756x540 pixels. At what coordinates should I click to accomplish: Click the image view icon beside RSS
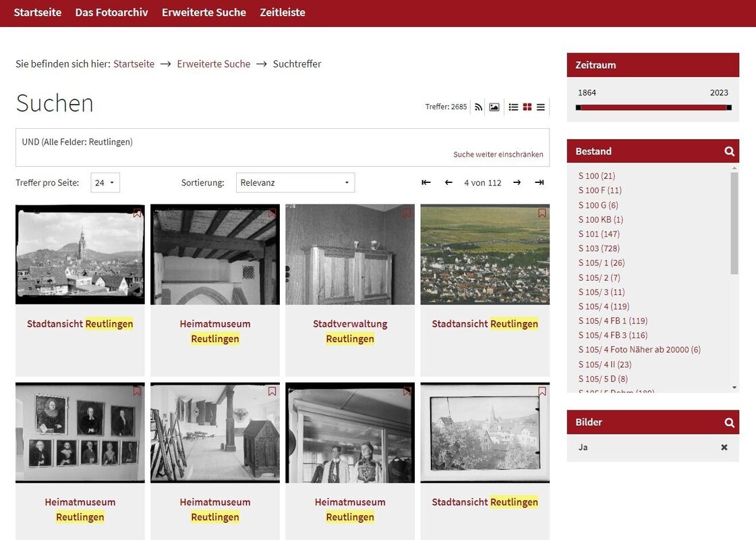tap(494, 107)
